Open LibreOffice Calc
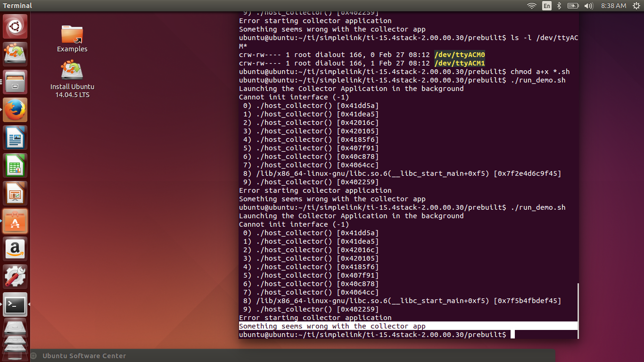This screenshot has height=362, width=644. (x=16, y=165)
